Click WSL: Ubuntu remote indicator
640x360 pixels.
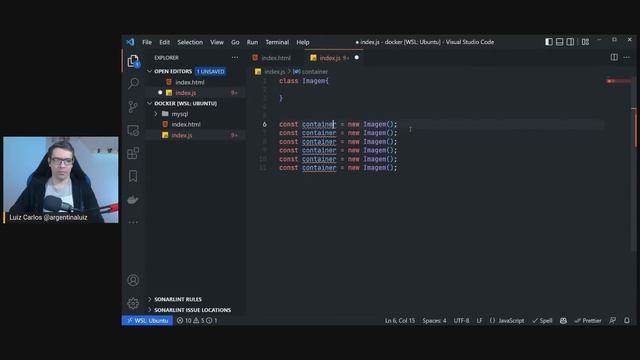147,320
